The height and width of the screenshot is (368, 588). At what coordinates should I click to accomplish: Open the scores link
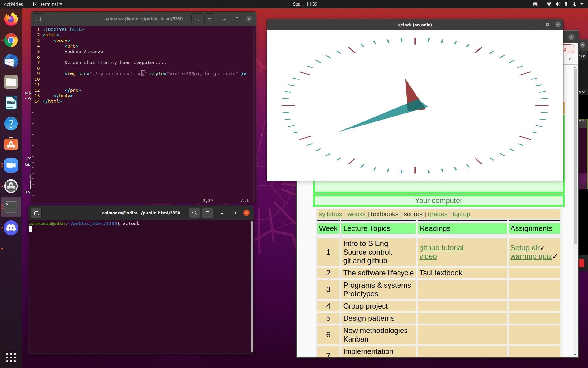pos(413,214)
